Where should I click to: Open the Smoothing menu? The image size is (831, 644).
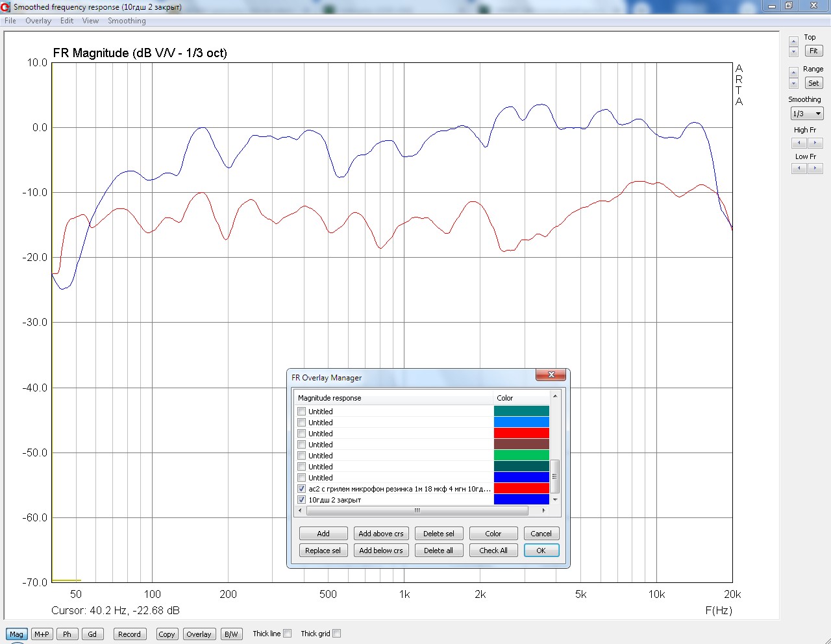pos(127,21)
